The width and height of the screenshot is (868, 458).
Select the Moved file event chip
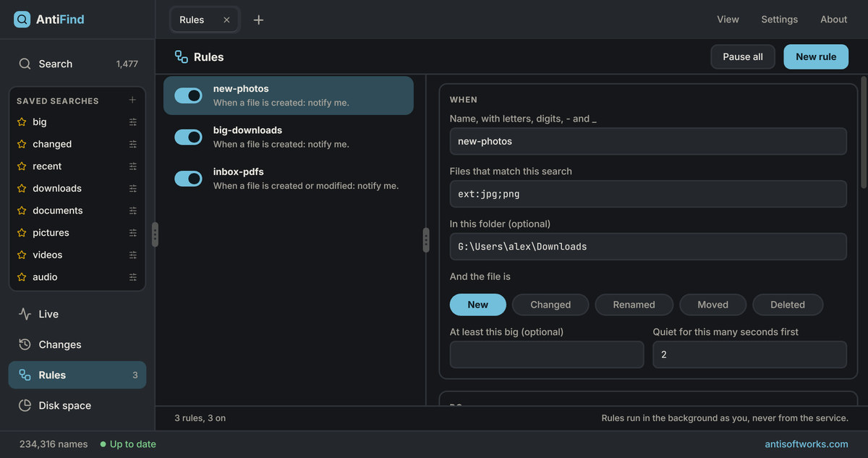[x=712, y=305]
